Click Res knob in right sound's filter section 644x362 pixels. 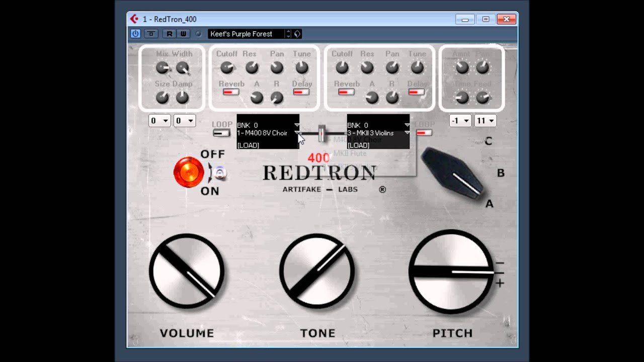367,67
